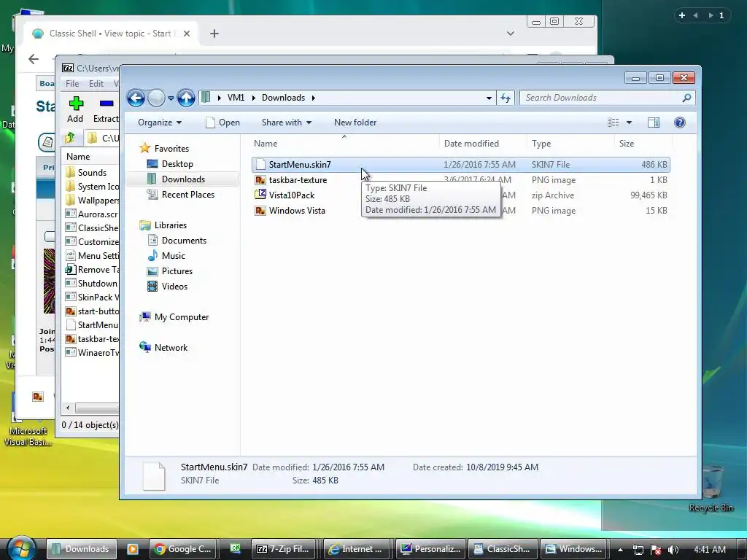The height and width of the screenshot is (560, 747).
Task: Select the Windows Vista PNG image
Action: point(461,211)
